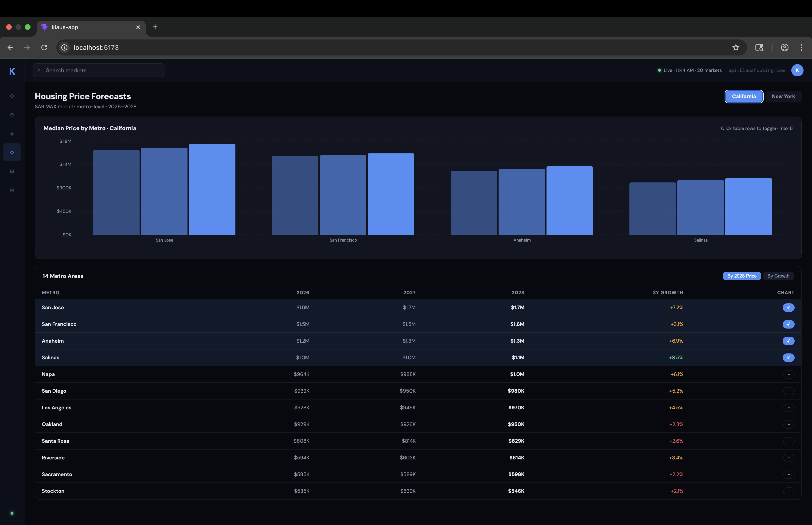The width and height of the screenshot is (812, 525).
Task: Remove San Jose from the chart
Action: (788, 307)
